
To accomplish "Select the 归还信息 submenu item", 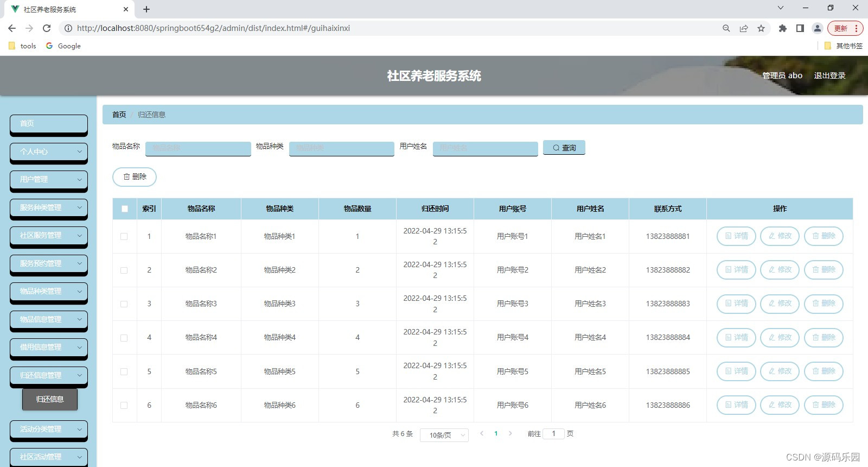I will click(50, 399).
